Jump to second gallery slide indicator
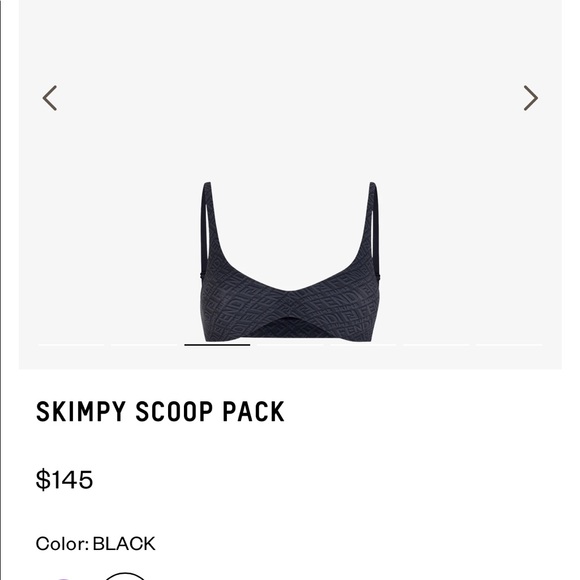The width and height of the screenshot is (580, 580). (x=144, y=345)
